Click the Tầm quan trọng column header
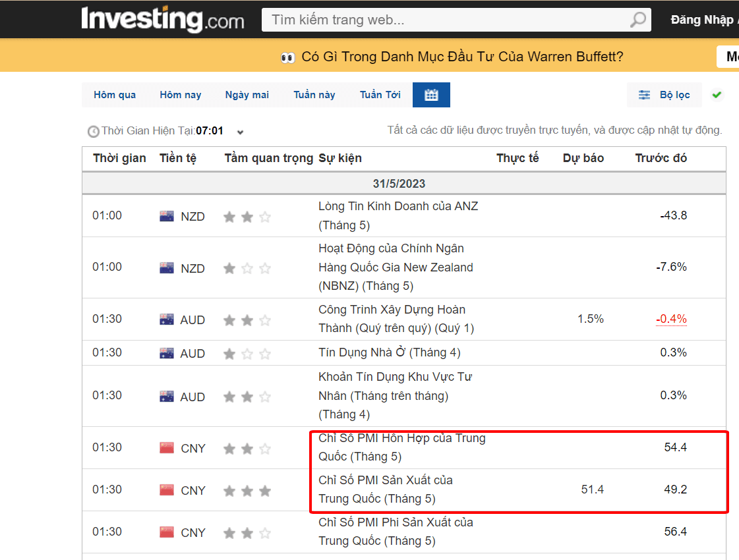This screenshot has width=739, height=560. pos(269,158)
